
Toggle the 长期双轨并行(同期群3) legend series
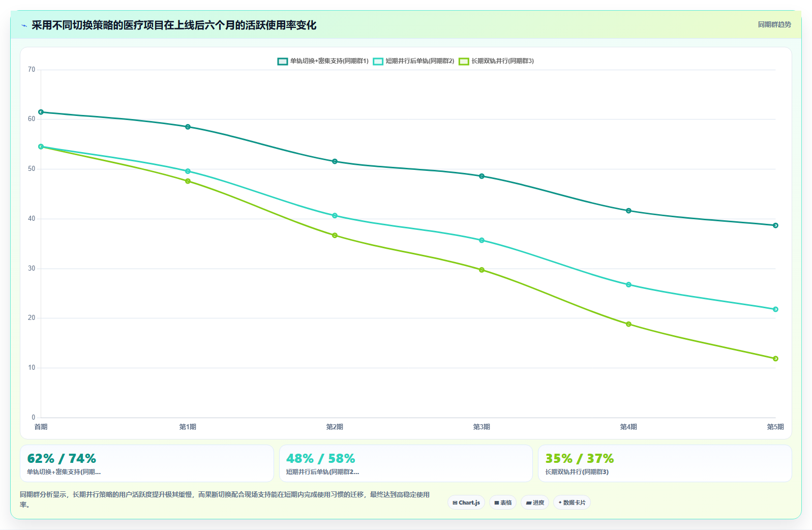496,61
